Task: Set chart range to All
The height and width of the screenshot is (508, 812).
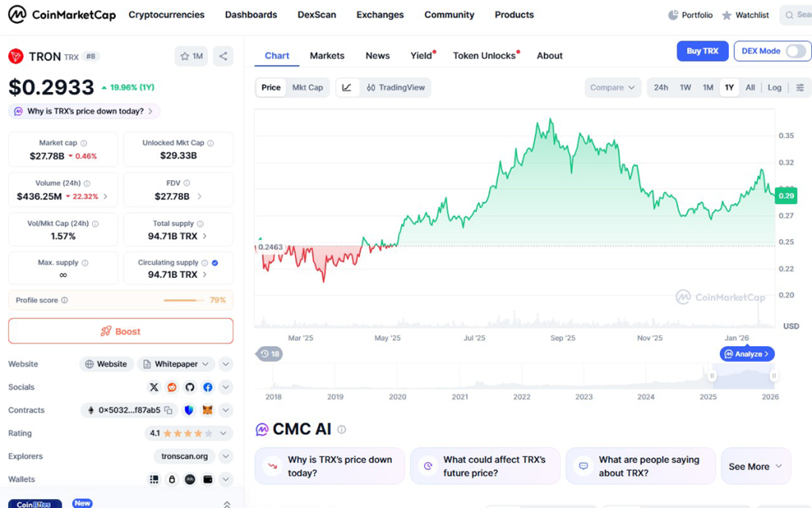Action: 750,87
